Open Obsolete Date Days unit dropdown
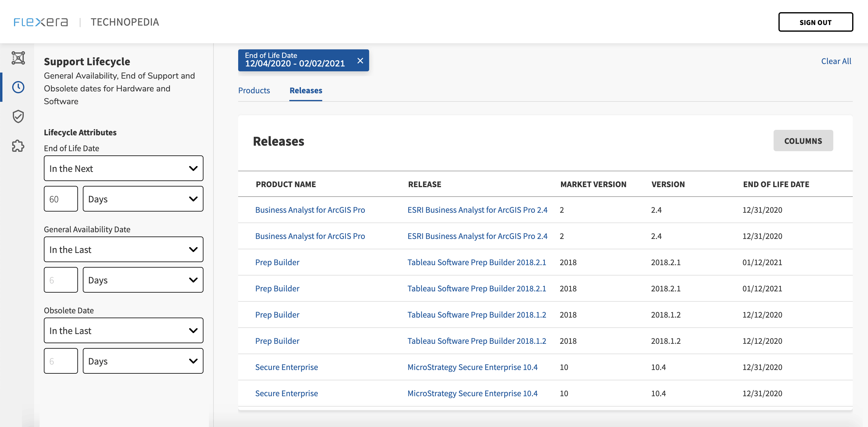The image size is (868, 427). click(x=143, y=361)
